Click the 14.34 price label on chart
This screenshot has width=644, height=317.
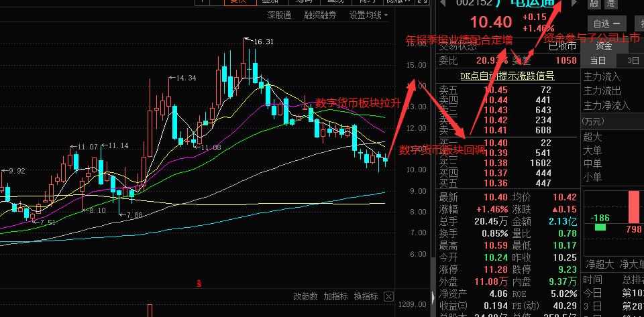click(186, 78)
